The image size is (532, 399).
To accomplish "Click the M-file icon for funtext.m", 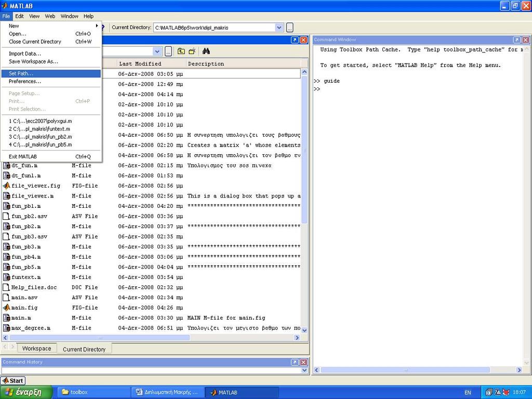I will tap(6, 277).
